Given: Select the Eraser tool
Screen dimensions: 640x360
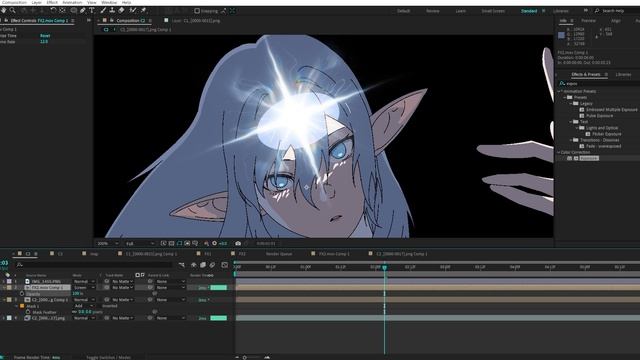Looking at the screenshot, I should click(x=122, y=11).
